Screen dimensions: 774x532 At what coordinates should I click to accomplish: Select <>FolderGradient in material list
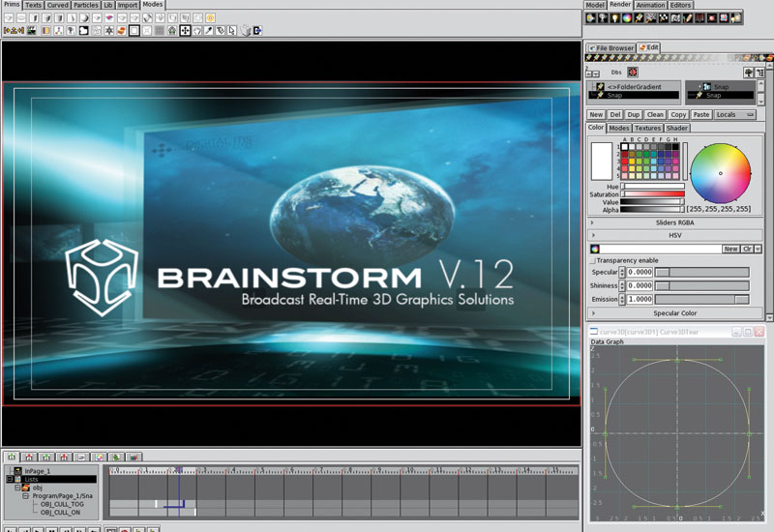635,87
